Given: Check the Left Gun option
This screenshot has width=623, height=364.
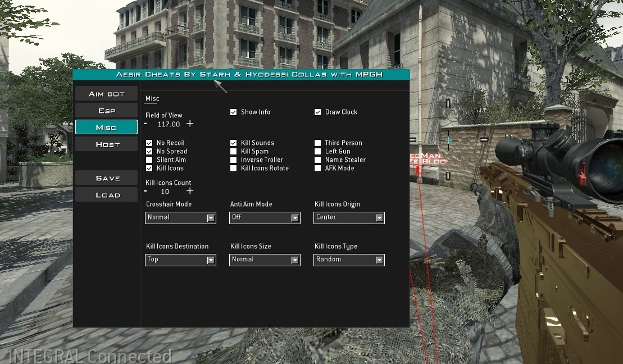Looking at the screenshot, I should [318, 152].
